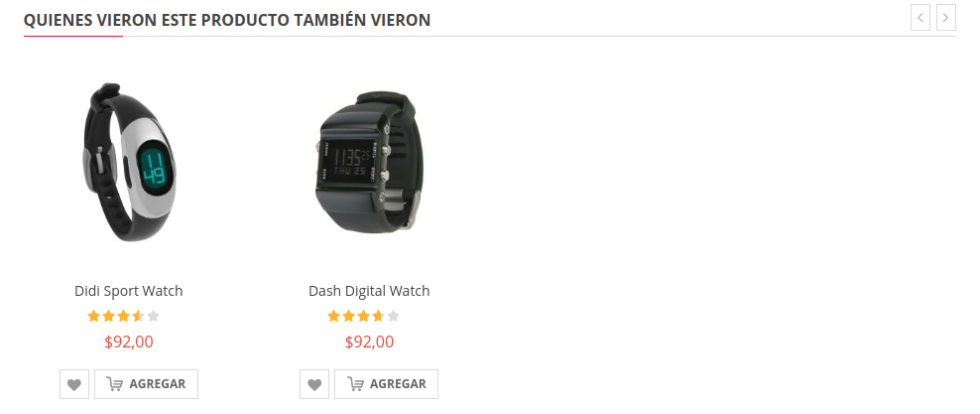The width and height of the screenshot is (980, 414).
Task: Select last grey star under Dash Digital Watch
Action: point(393,316)
